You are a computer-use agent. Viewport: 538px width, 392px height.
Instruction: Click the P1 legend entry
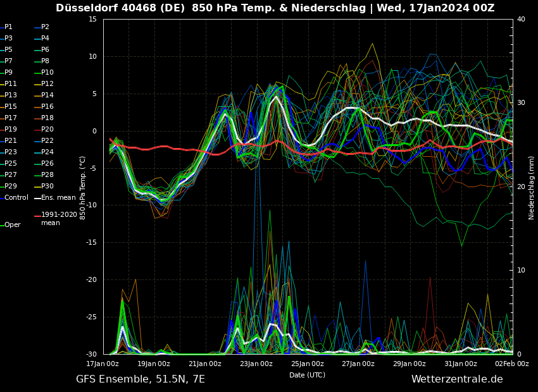(8, 27)
